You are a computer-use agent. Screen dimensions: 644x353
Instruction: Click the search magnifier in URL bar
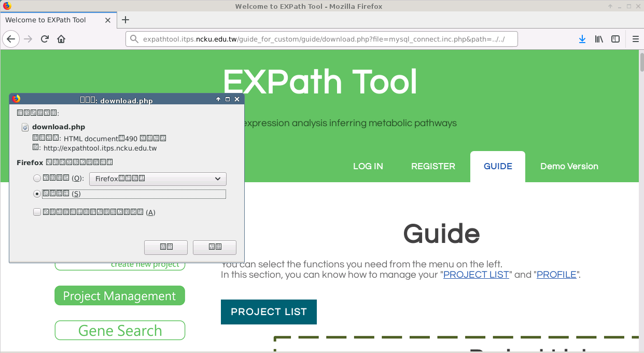pos(134,39)
